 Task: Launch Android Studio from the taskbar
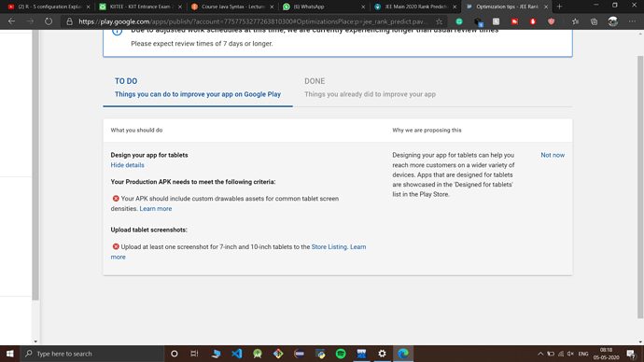[258, 354]
